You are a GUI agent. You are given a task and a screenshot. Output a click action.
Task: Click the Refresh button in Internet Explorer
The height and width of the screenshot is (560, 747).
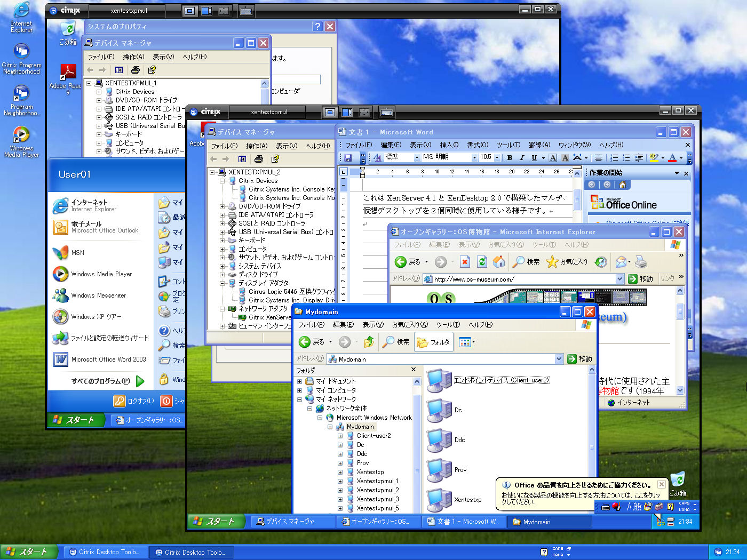coord(482,261)
